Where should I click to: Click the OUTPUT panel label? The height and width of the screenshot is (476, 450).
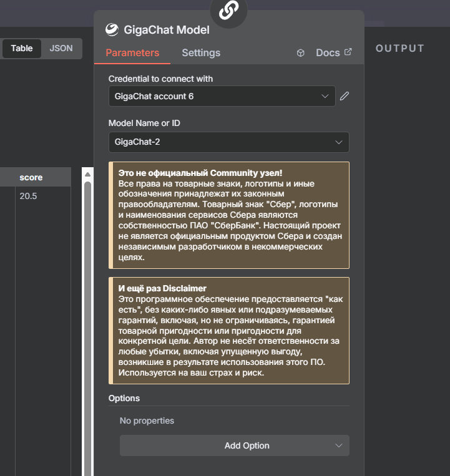coord(399,48)
